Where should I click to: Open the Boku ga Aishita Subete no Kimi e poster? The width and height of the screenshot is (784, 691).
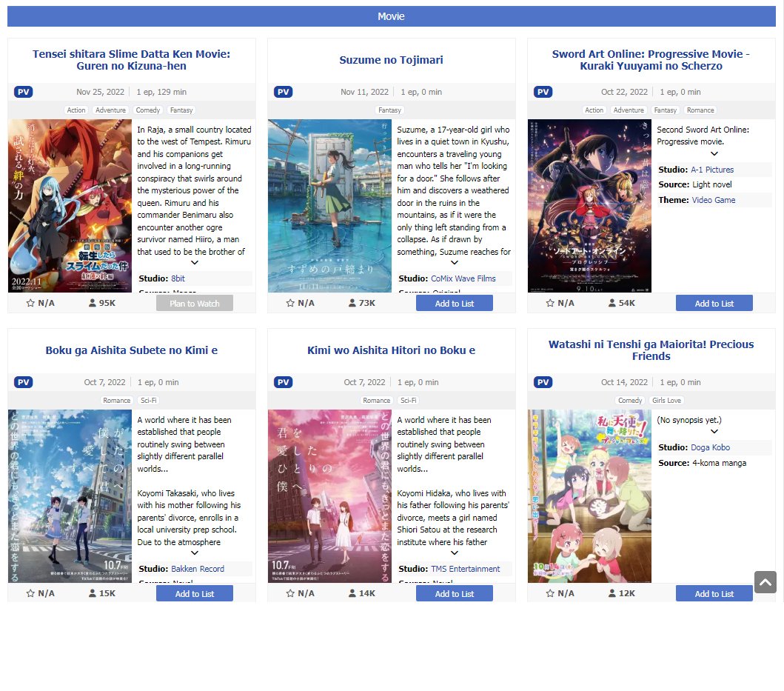[x=70, y=496]
